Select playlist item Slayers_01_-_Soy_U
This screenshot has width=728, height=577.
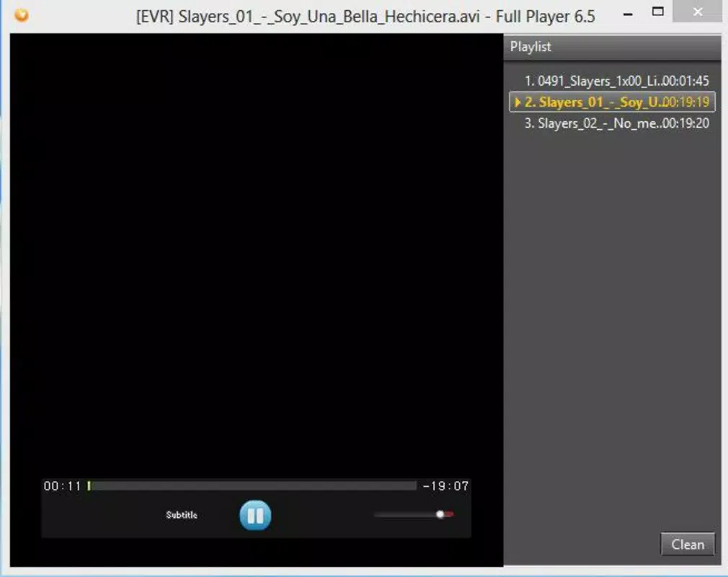point(613,102)
